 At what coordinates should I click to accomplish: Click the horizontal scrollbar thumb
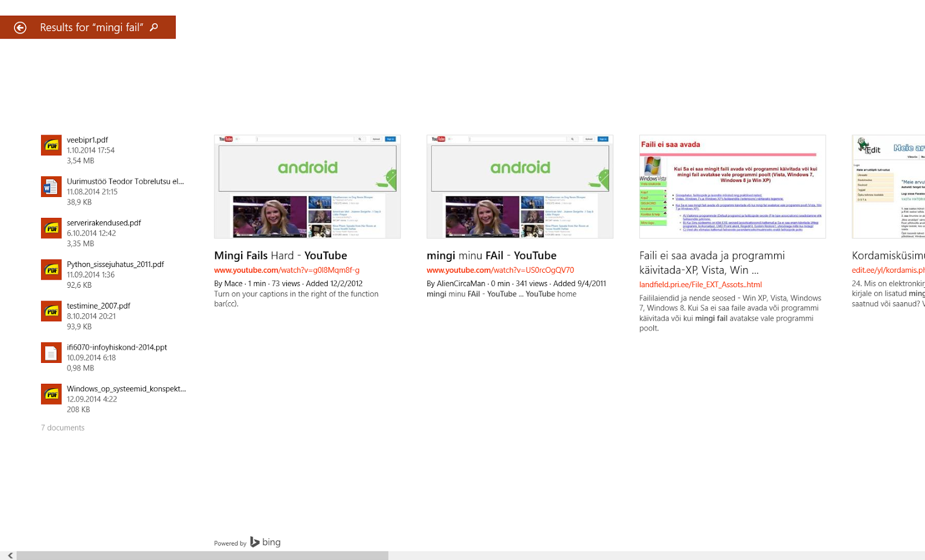202,555
